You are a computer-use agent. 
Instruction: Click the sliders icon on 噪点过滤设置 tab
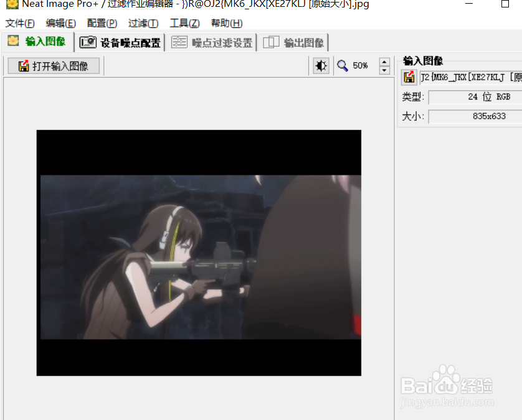point(179,42)
